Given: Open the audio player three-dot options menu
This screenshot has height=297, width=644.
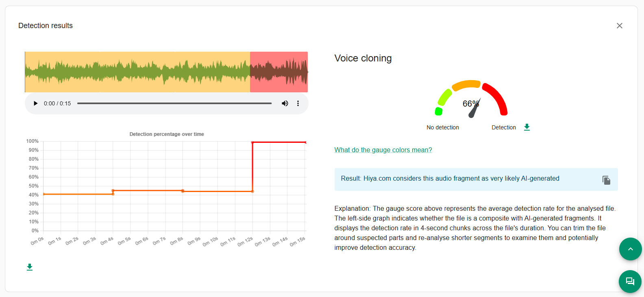Looking at the screenshot, I should pos(298,103).
